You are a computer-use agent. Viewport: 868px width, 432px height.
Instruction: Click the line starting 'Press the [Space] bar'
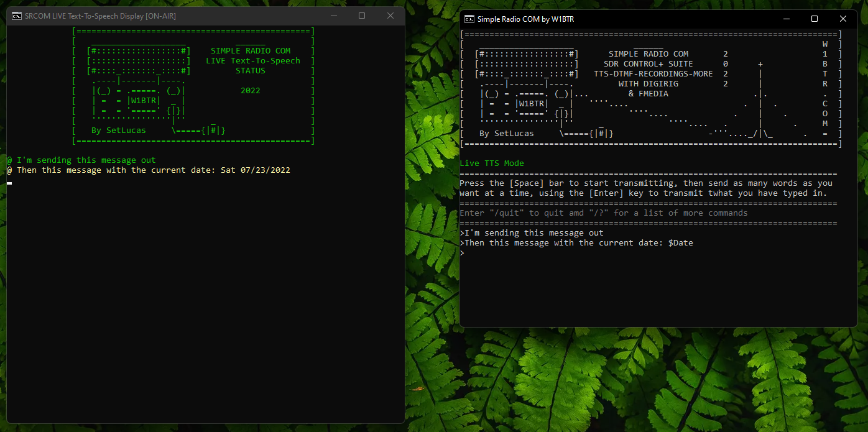pyautogui.click(x=646, y=183)
